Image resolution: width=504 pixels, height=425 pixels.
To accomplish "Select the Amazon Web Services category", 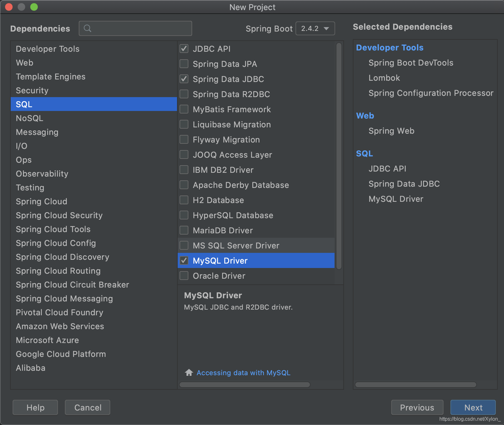I will 60,326.
